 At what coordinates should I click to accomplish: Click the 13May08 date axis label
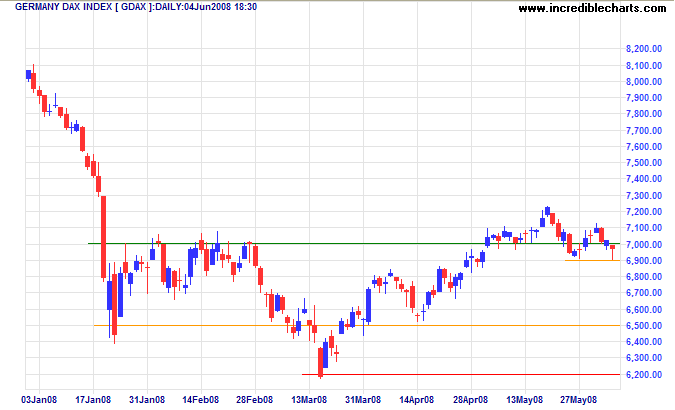click(524, 400)
